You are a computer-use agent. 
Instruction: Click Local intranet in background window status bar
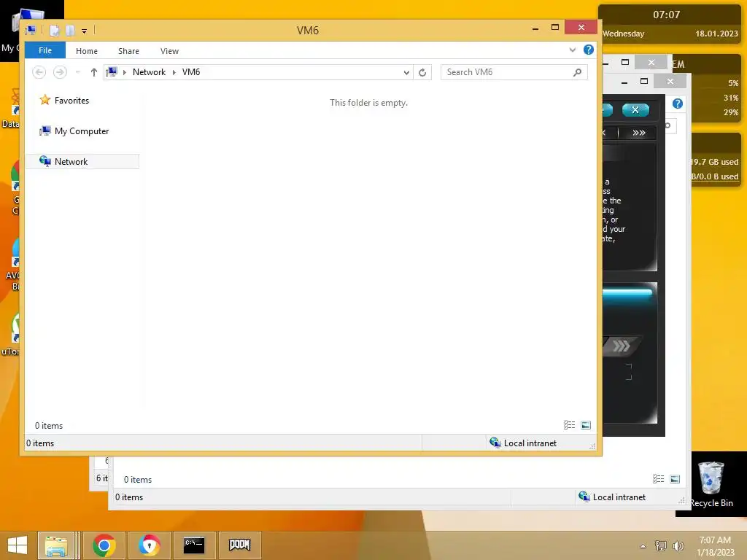coord(612,497)
